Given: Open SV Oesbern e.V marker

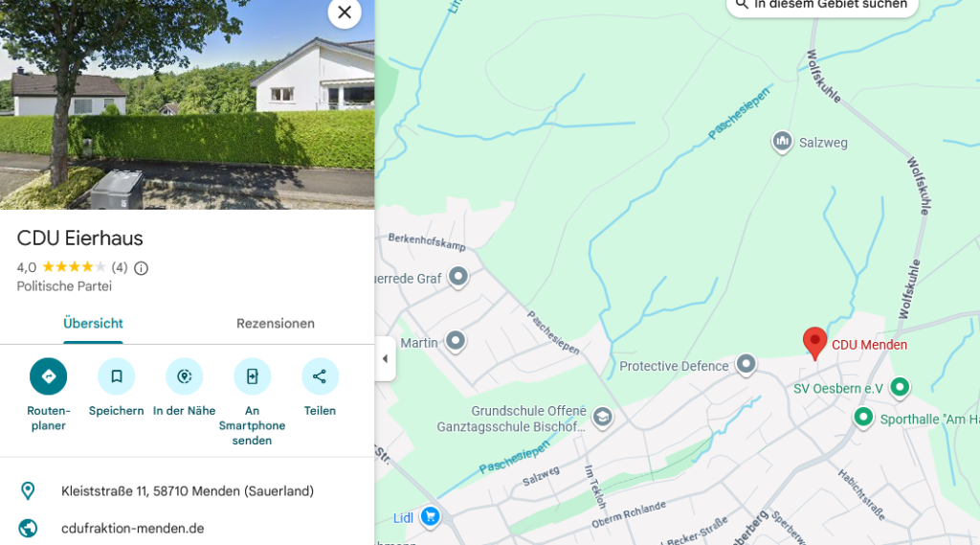Looking at the screenshot, I should pyautogui.click(x=900, y=387).
